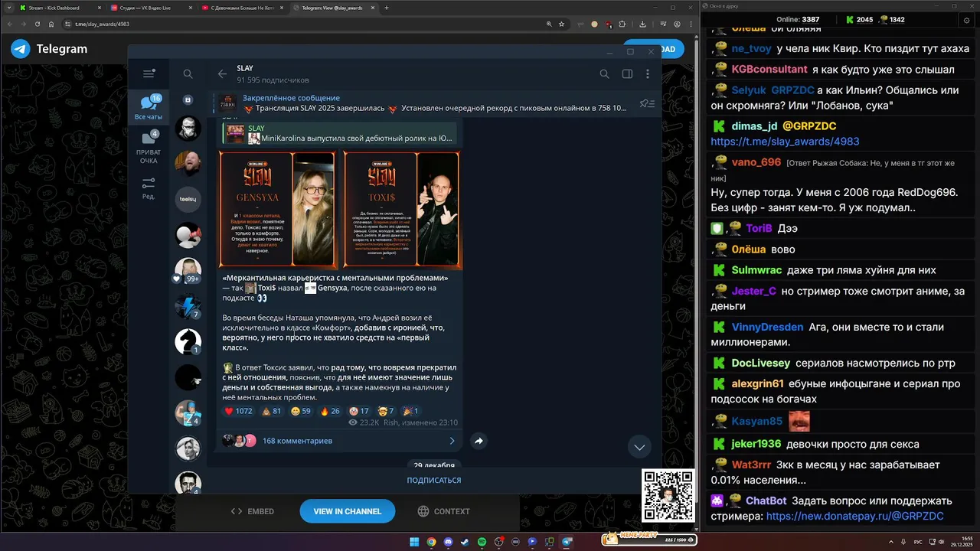Share the post with the forward arrow
980x551 pixels.
479,441
